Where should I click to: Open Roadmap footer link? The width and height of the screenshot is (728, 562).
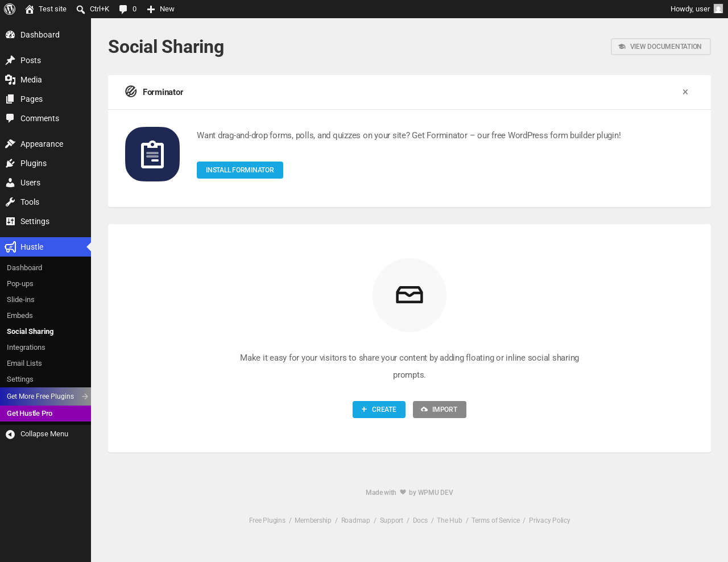(355, 520)
